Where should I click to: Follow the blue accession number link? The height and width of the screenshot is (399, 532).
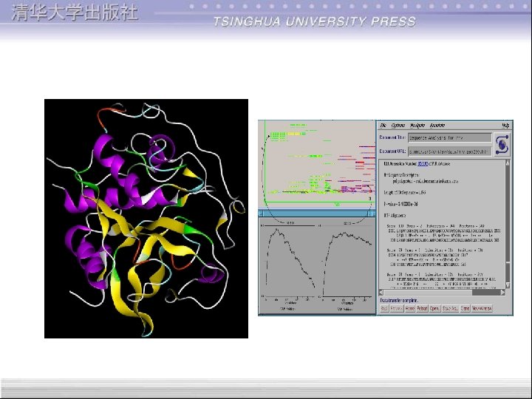coord(423,163)
